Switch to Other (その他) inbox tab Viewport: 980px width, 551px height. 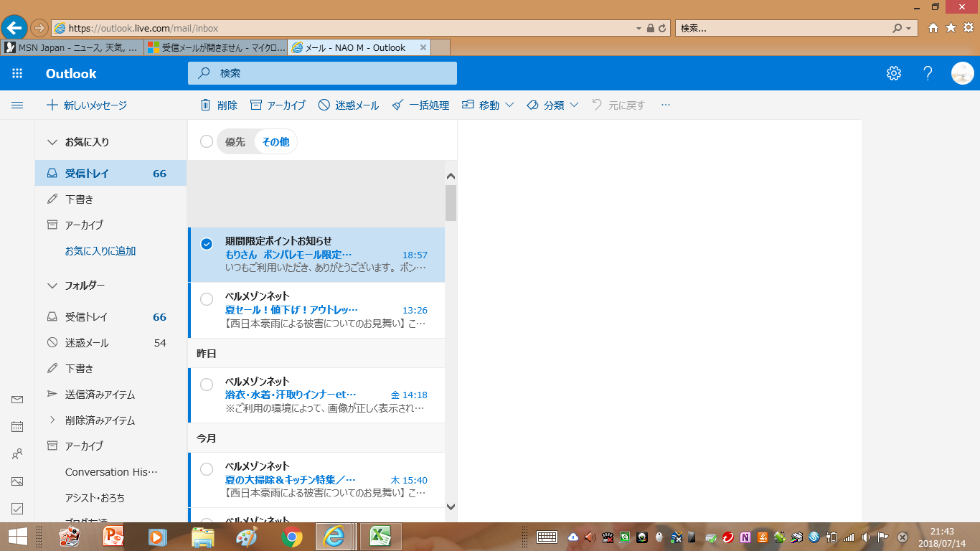pos(275,141)
